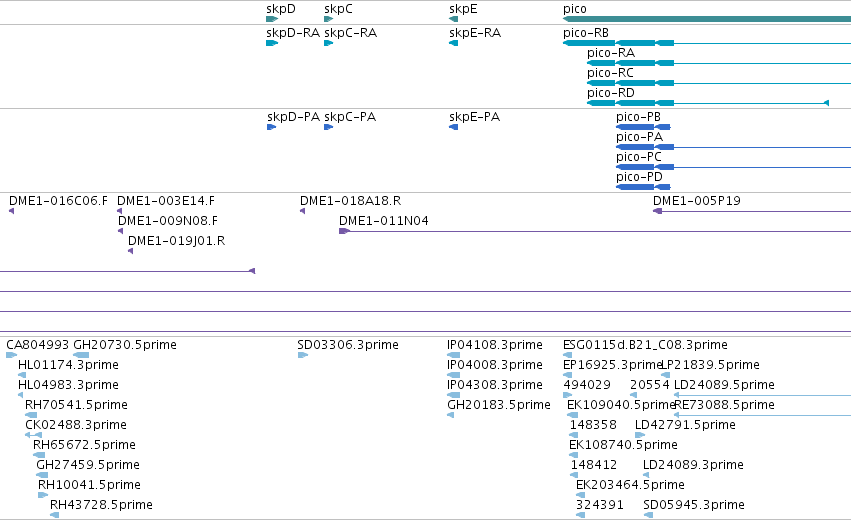851x520 pixels.
Task: Select the DME1-009N08.F marker arrow
Action: (120, 231)
